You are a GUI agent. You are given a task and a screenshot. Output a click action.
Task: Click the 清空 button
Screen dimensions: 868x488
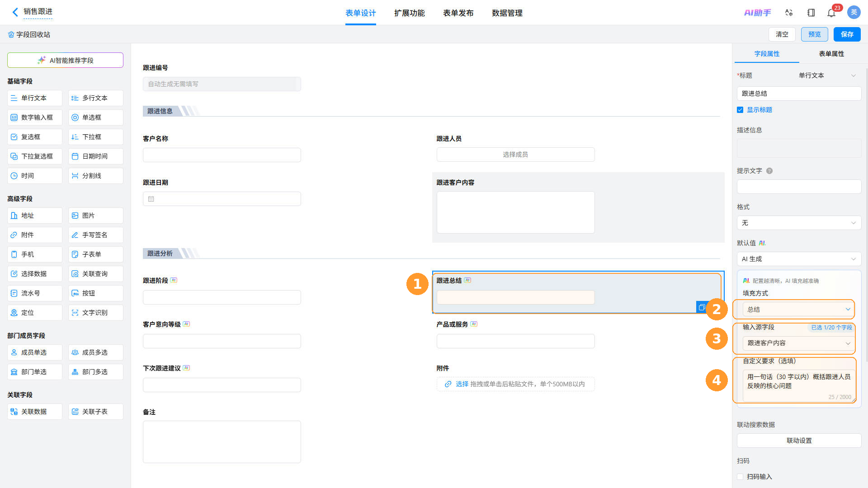click(782, 34)
